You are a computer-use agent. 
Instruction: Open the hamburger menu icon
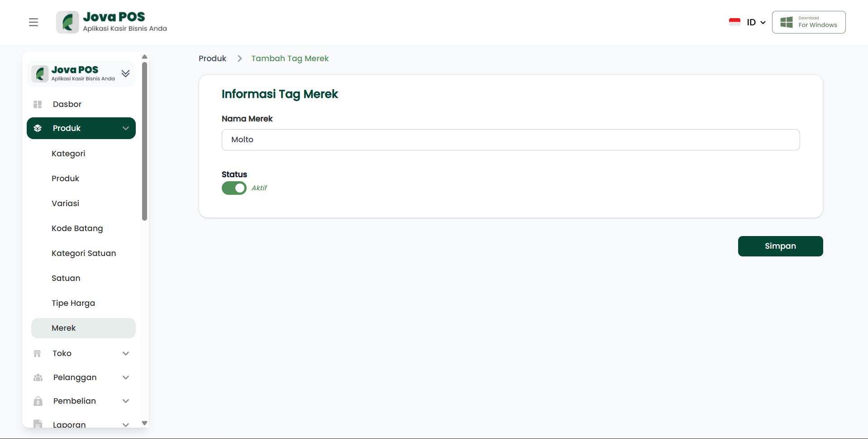tap(33, 22)
